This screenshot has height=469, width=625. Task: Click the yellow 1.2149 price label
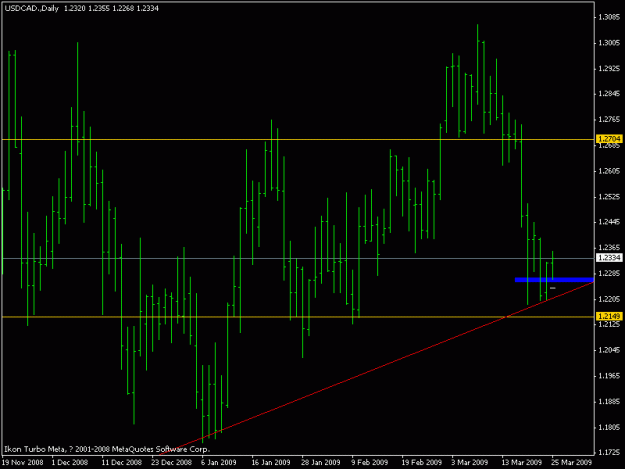point(609,316)
